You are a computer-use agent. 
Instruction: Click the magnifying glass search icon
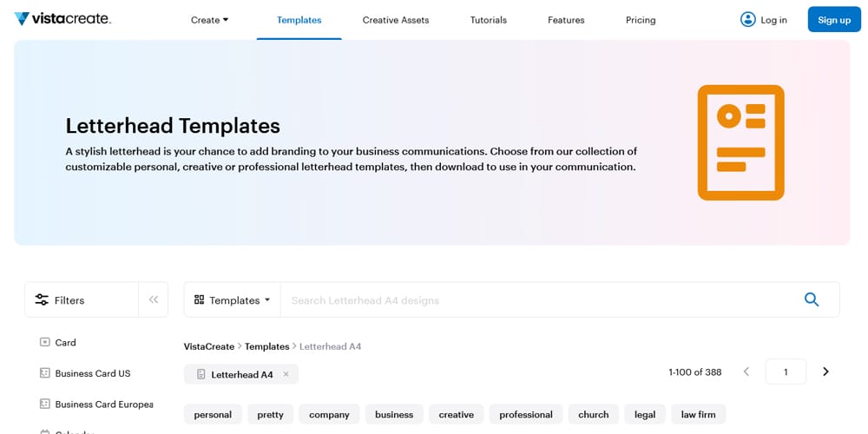tap(812, 299)
